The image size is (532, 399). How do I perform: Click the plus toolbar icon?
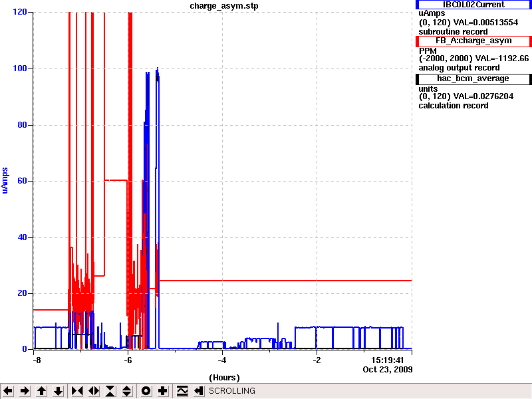pos(162,391)
